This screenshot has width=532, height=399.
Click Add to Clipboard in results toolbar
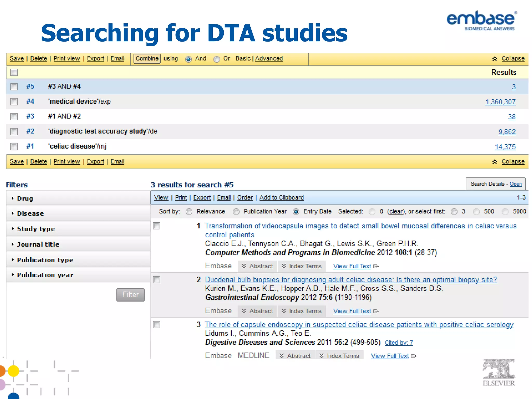(x=282, y=198)
